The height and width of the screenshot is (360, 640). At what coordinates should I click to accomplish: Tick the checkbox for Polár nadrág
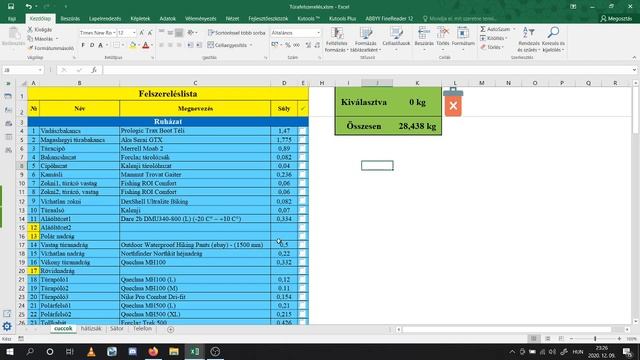[302, 236]
